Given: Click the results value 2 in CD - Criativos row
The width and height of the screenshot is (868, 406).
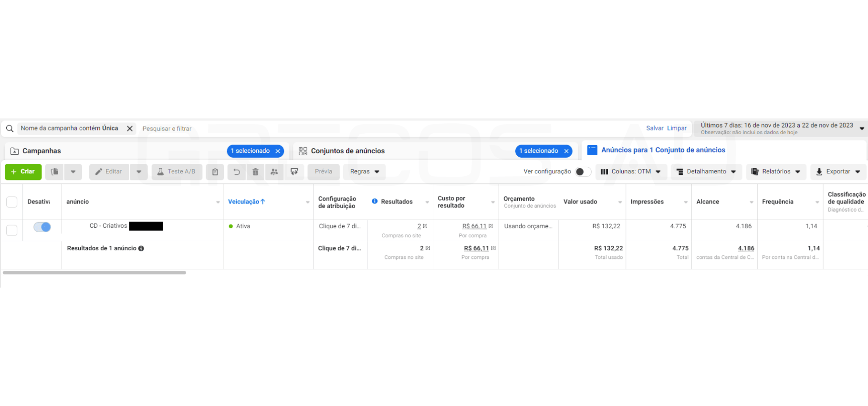Looking at the screenshot, I should click(419, 226).
